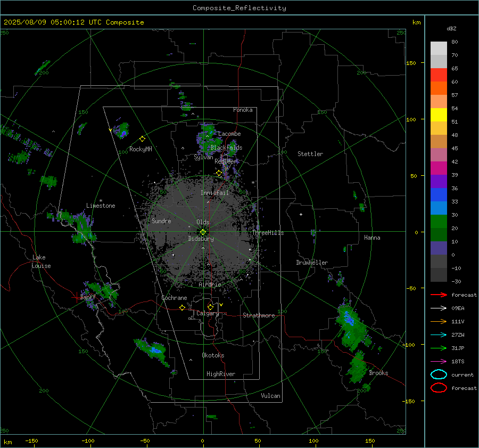Click the HighRiver town label
Image resolution: width=479 pixels, height=448 pixels.
pos(221,374)
